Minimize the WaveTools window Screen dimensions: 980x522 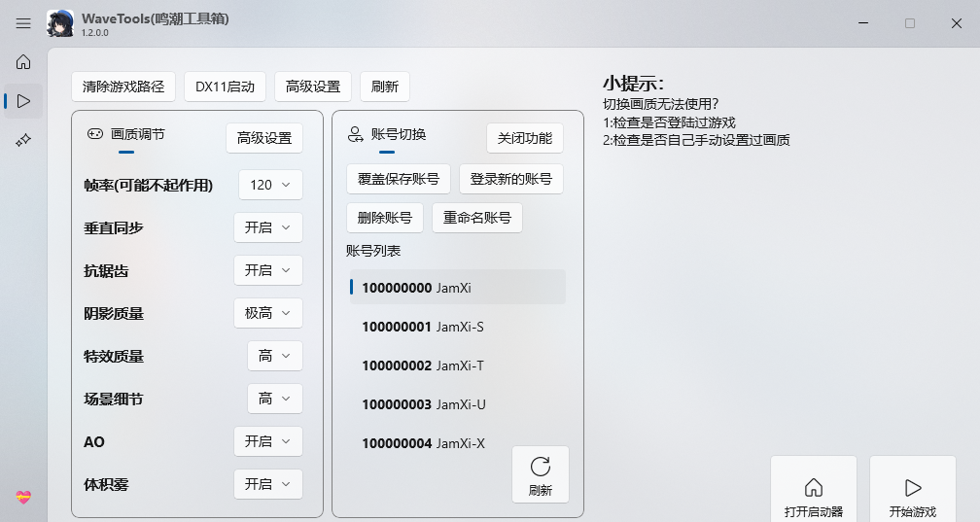pyautogui.click(x=863, y=23)
